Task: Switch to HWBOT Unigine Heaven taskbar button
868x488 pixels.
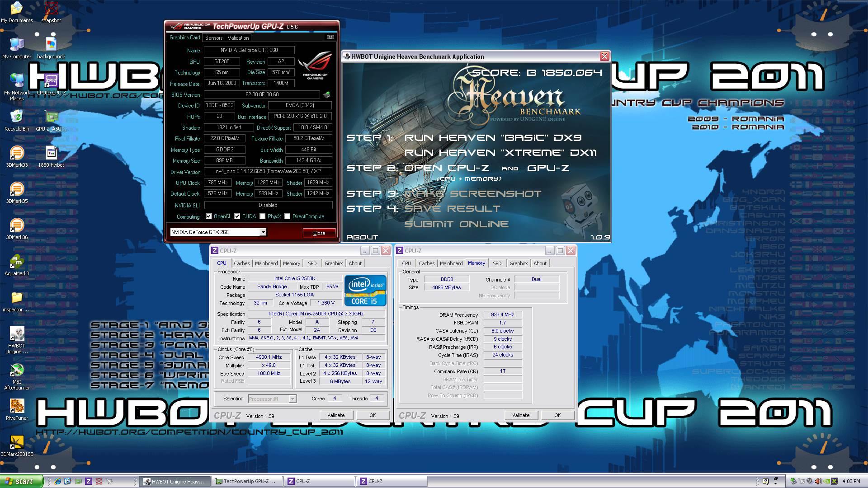Action: tap(175, 481)
